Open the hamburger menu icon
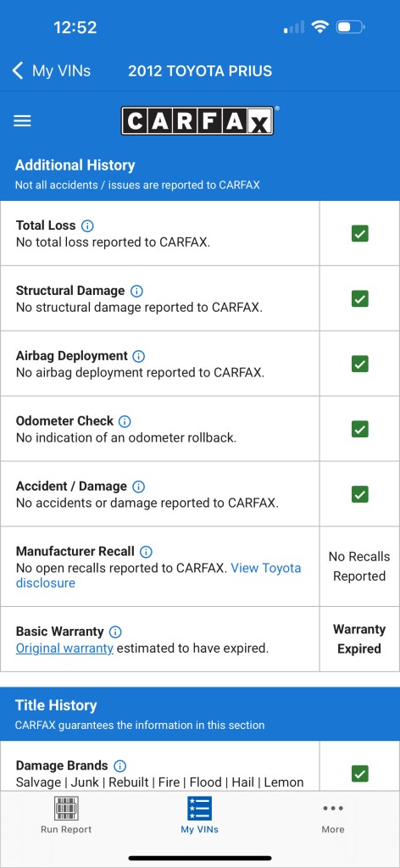The image size is (400, 868). coord(22,120)
